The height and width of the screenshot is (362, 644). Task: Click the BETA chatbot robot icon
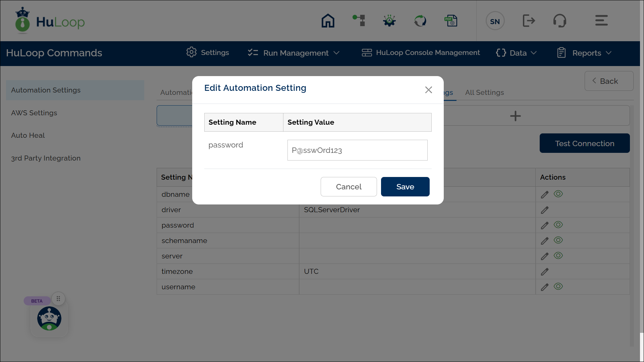[49, 318]
